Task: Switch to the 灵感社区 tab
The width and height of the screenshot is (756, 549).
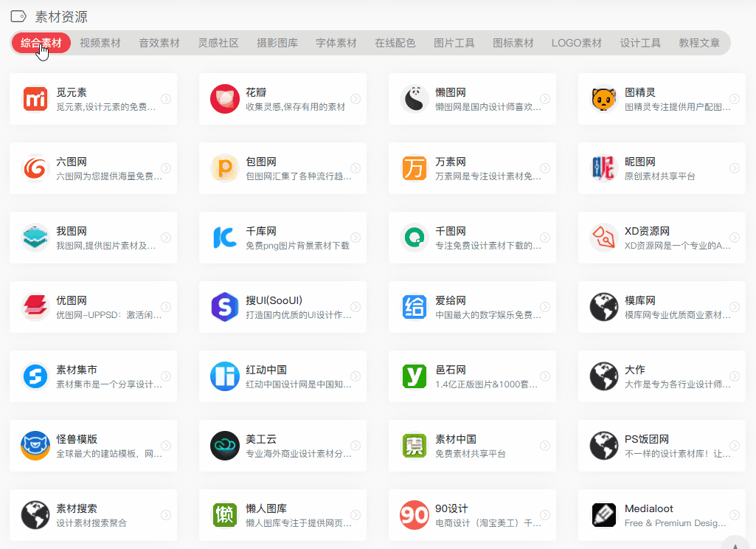Action: [x=218, y=43]
